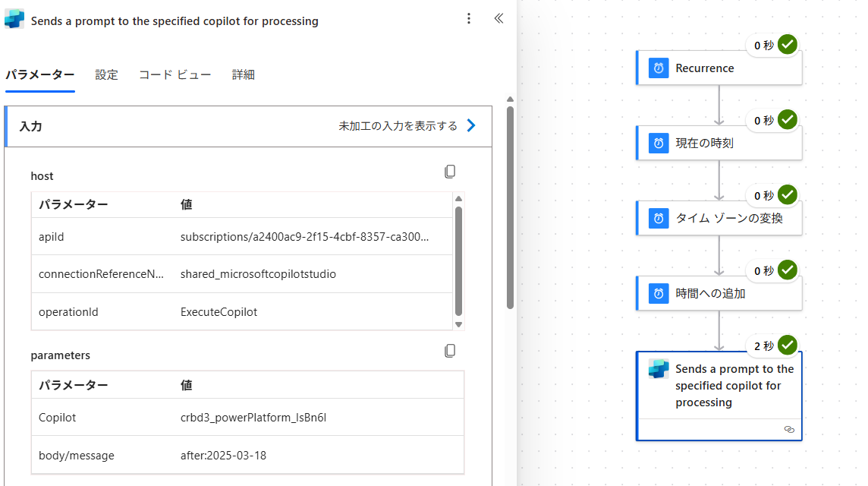The height and width of the screenshot is (486, 868).
Task: Click the connection link icon on Copilot step
Action: 789,430
